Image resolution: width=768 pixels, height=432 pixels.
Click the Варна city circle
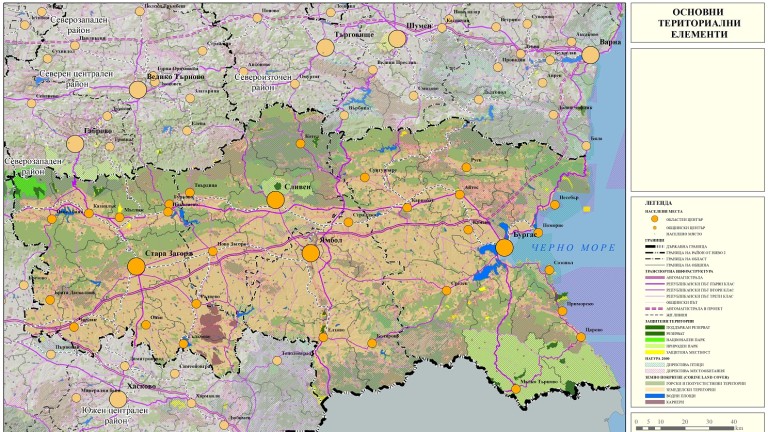pyautogui.click(x=590, y=55)
